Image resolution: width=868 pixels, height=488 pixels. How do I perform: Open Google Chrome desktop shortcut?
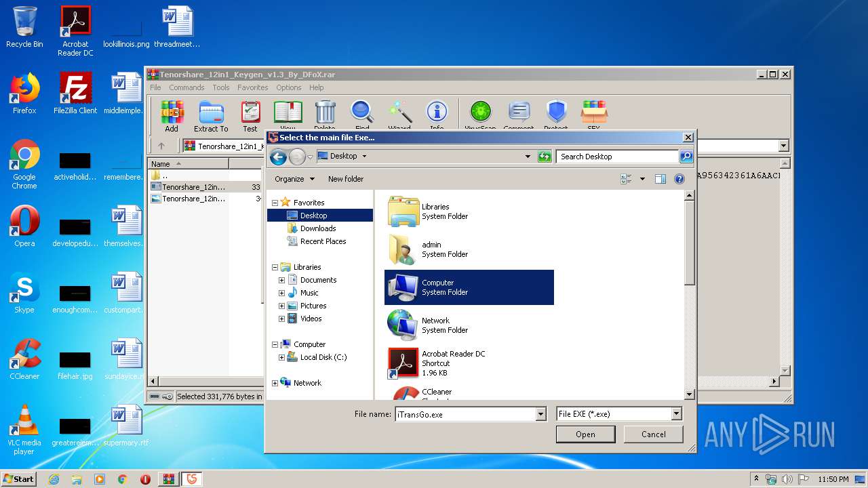point(24,165)
